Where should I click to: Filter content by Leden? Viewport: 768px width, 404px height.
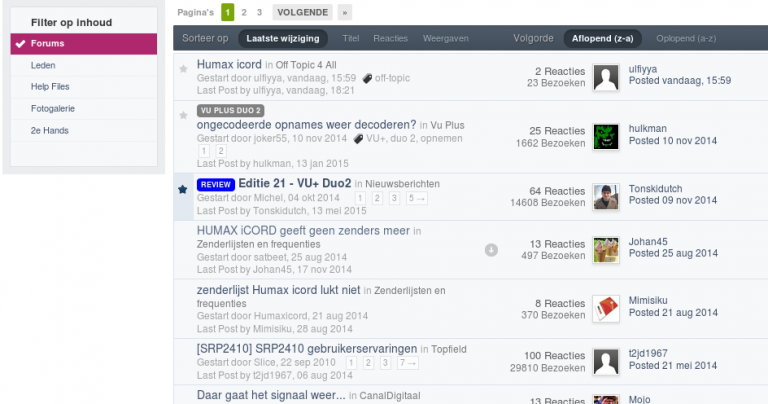[43, 65]
